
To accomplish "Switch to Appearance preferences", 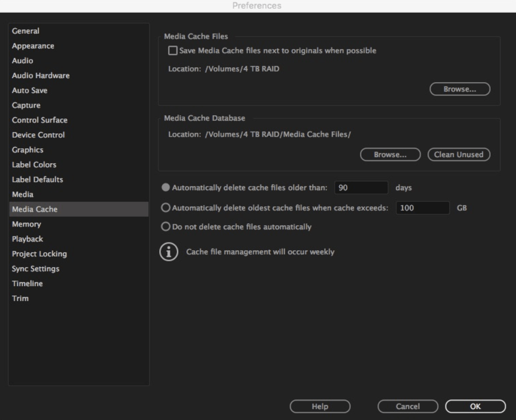I will pyautogui.click(x=33, y=46).
